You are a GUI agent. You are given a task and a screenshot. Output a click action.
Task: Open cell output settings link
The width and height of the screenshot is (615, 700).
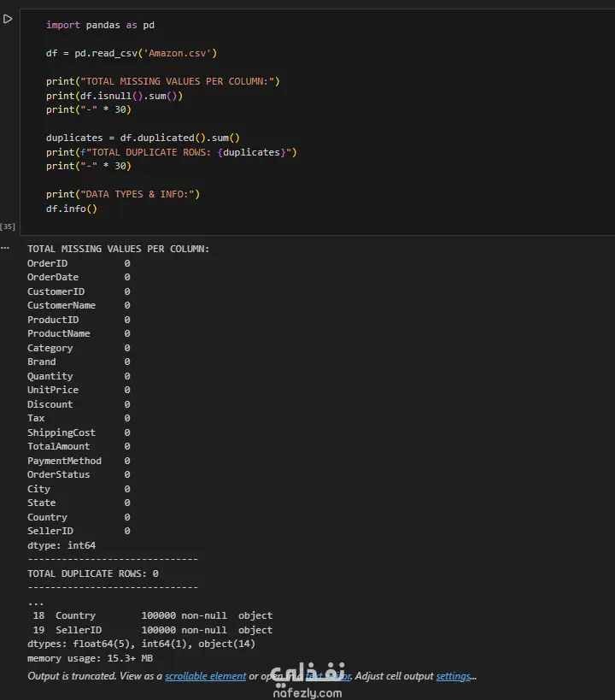click(x=453, y=676)
